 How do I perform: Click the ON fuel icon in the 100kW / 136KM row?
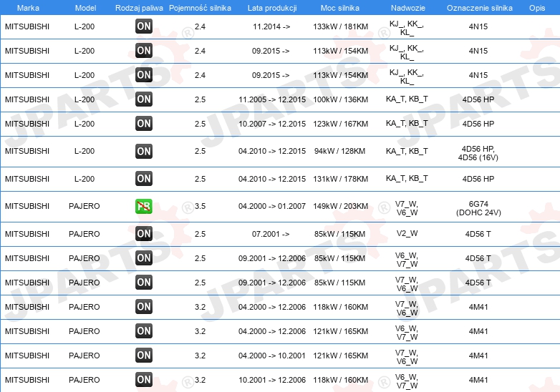143,99
